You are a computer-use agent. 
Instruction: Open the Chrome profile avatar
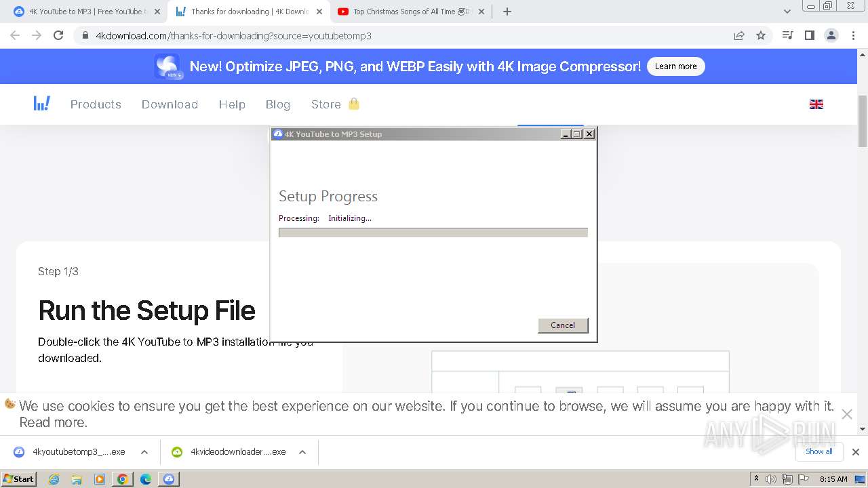point(831,35)
